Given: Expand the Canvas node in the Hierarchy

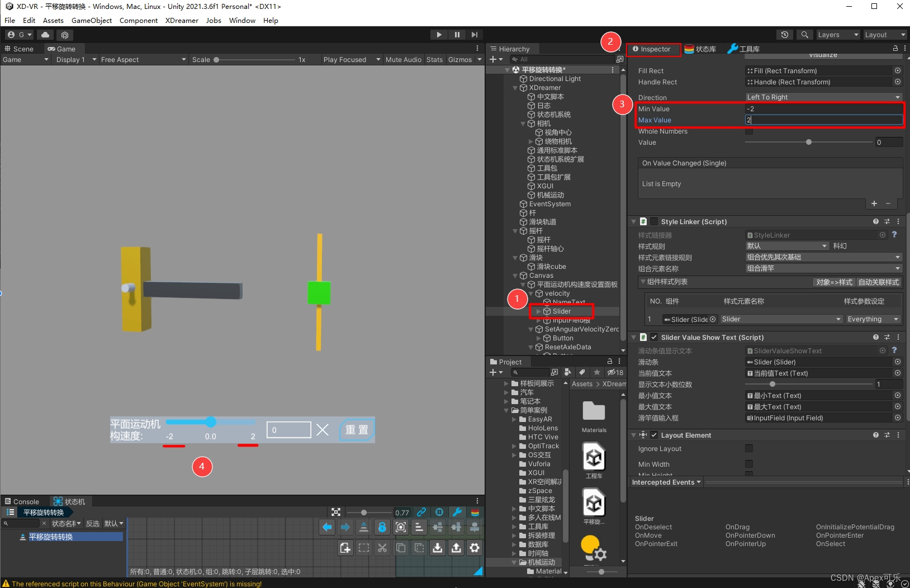Looking at the screenshot, I should click(516, 275).
